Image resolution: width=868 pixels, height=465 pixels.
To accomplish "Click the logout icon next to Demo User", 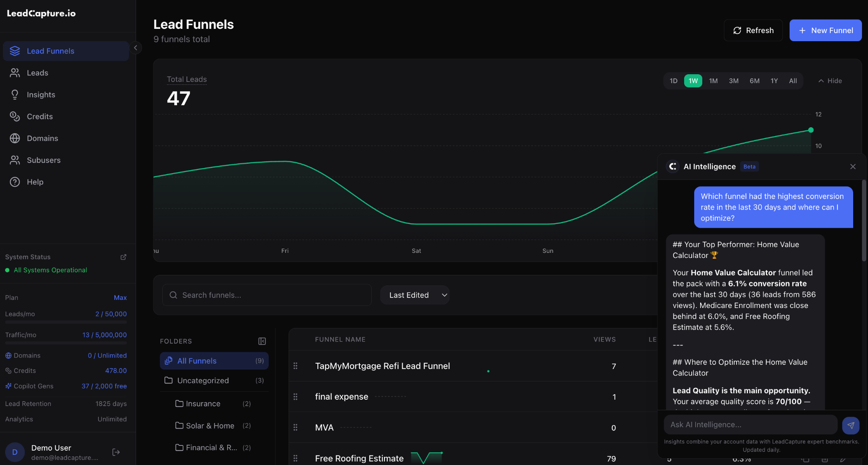I will [x=116, y=452].
